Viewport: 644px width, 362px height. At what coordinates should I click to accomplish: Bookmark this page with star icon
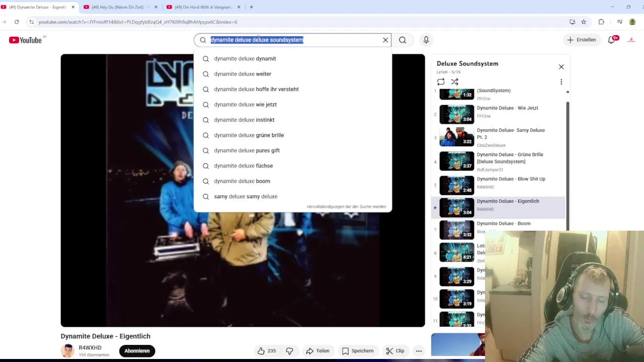(584, 22)
